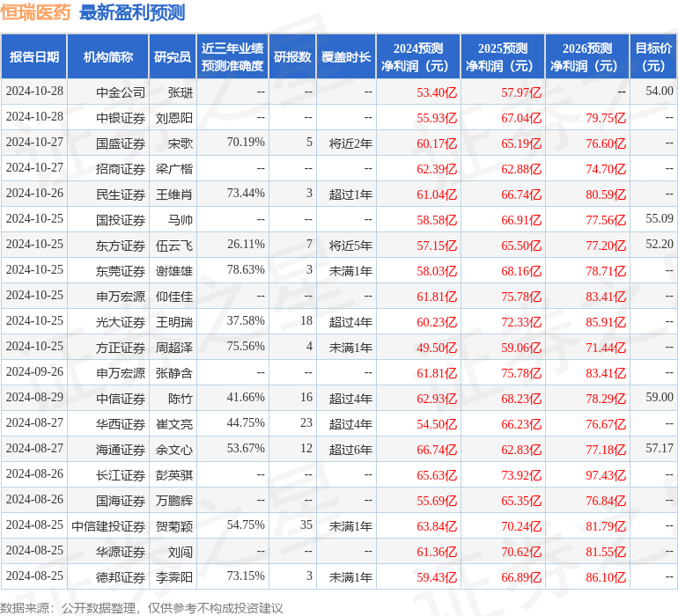This screenshot has width=678, height=616.
Task: Click analyst name 梁广楷
Action: click(x=173, y=169)
